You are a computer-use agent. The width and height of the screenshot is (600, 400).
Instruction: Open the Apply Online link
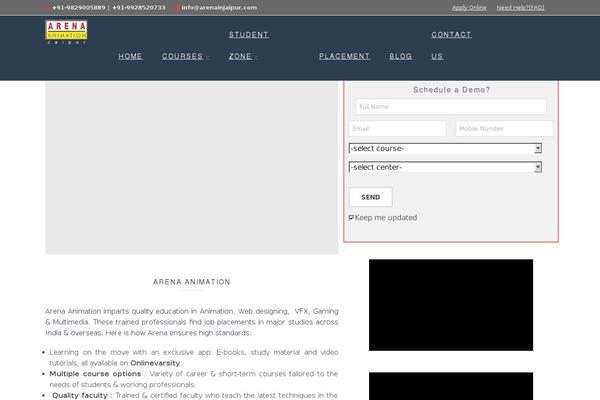tap(469, 7)
